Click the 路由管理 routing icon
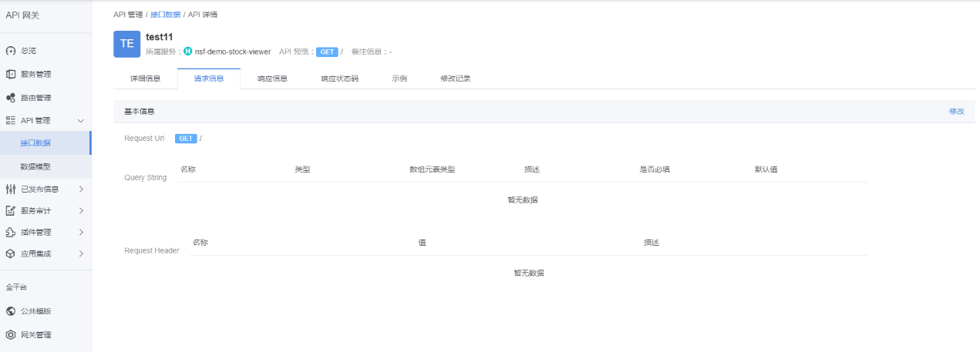 pyautogui.click(x=11, y=99)
